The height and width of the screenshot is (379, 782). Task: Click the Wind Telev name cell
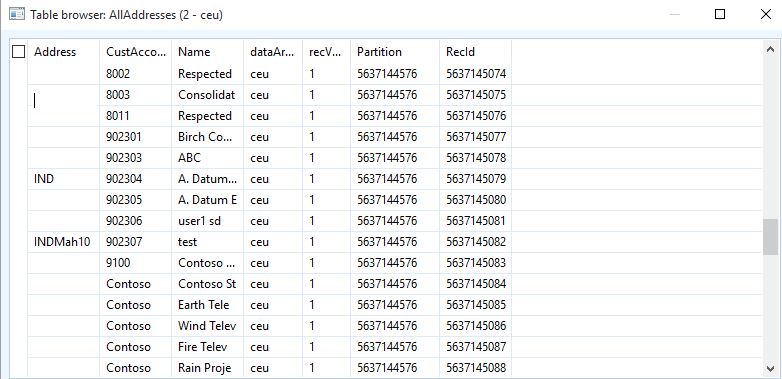(x=207, y=326)
